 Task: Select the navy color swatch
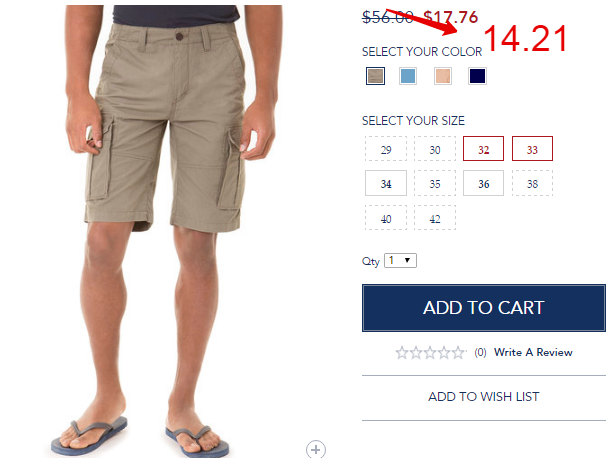click(477, 76)
